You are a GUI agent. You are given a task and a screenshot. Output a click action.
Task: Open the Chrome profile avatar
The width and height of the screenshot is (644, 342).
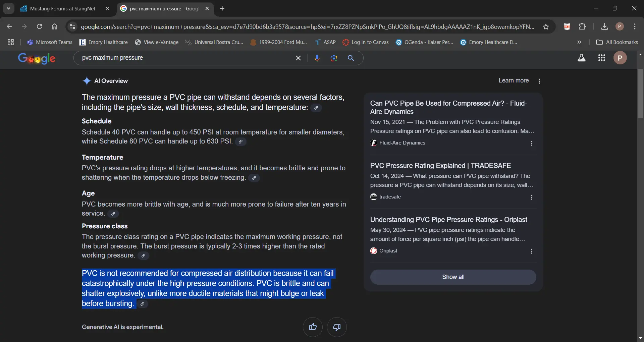click(x=620, y=26)
